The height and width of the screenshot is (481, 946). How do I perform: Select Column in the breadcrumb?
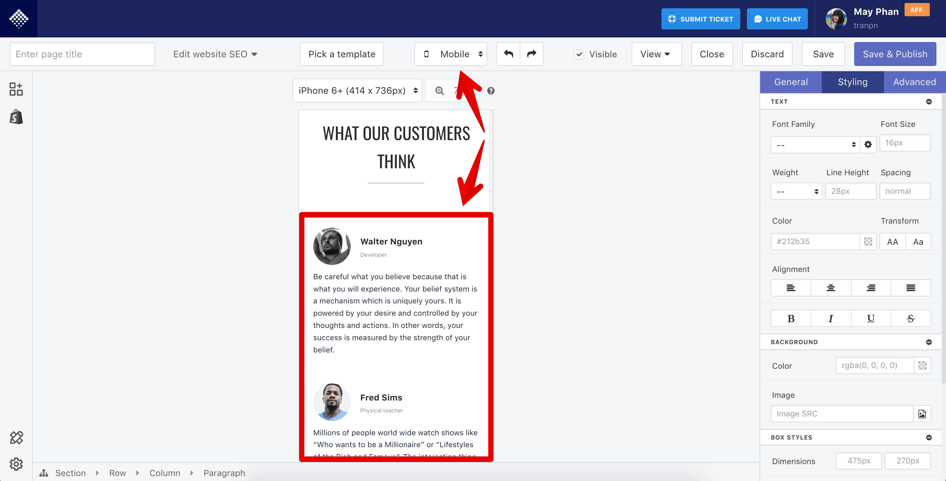coord(165,473)
